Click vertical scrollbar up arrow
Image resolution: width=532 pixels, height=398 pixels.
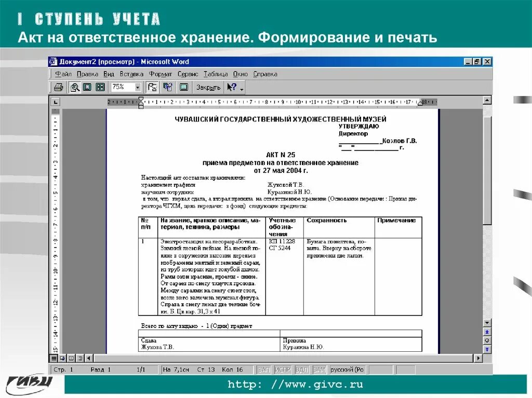tap(487, 100)
